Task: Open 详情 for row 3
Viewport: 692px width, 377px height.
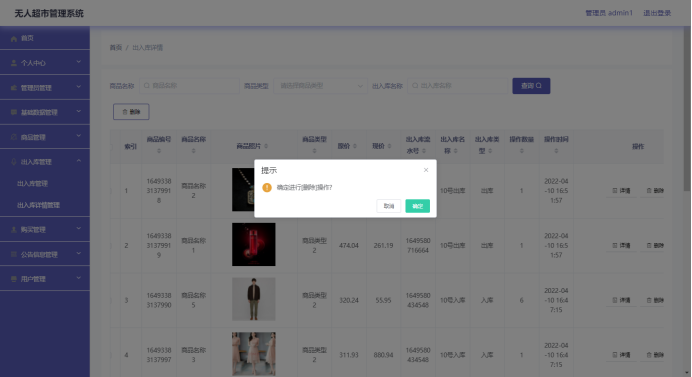Action: [621, 300]
